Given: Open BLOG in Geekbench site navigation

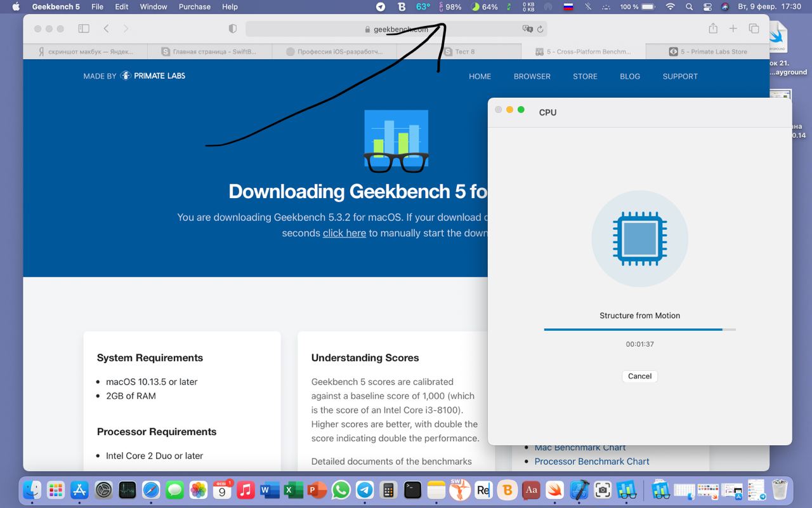Looking at the screenshot, I should point(630,76).
